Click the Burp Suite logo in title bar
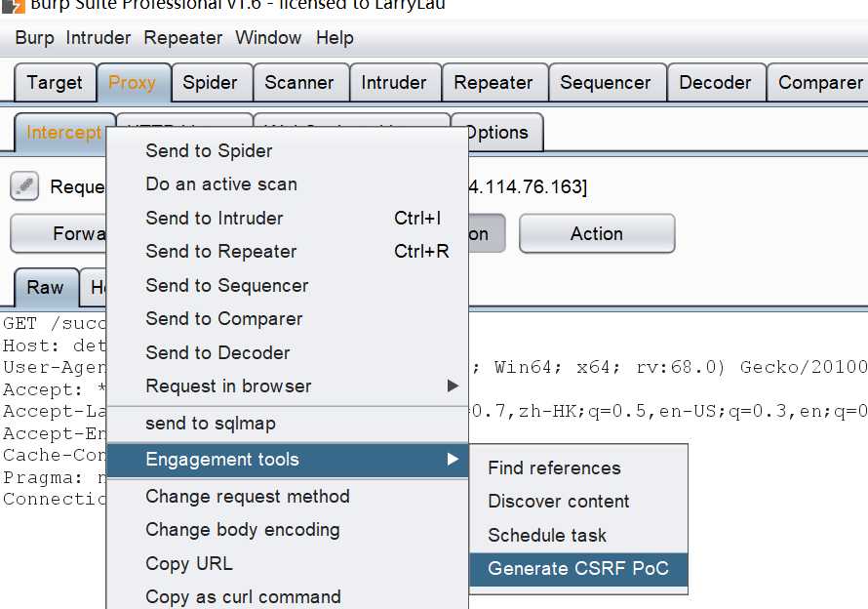 click(x=14, y=6)
